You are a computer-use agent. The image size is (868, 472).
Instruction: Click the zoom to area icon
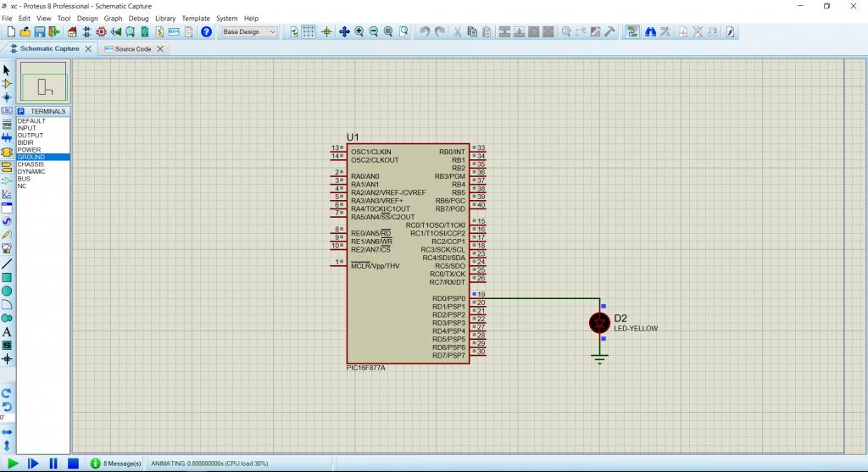(404, 32)
